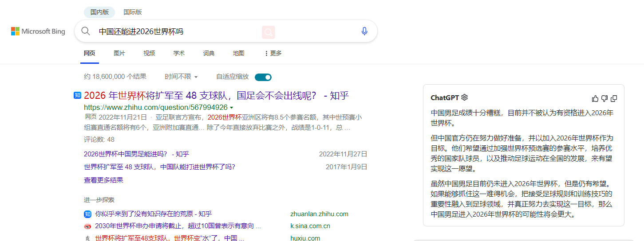Image resolution: width=644 pixels, height=241 pixels.
Task: Open 你似乎来到了没有知识存在的荒原 link
Action: [x=154, y=214]
